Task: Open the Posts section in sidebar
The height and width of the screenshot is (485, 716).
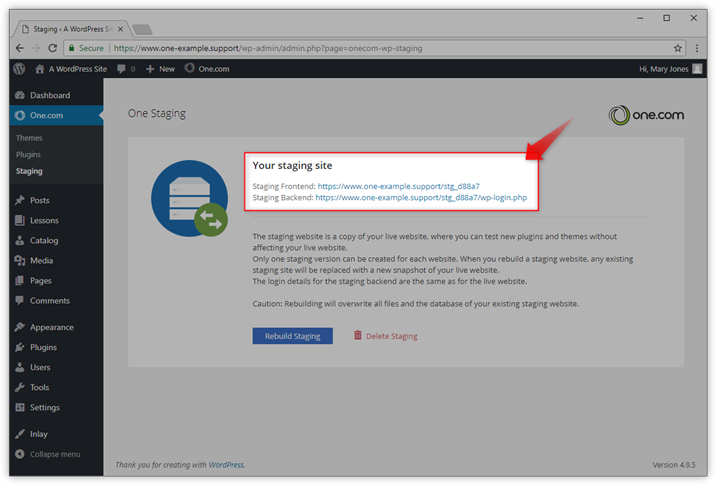Action: click(39, 200)
